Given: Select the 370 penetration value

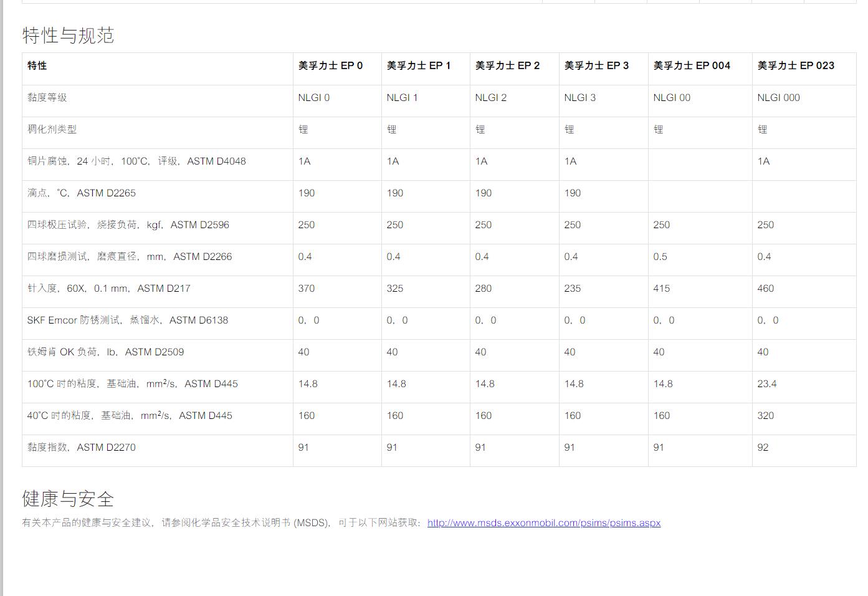Looking at the screenshot, I should tap(307, 288).
